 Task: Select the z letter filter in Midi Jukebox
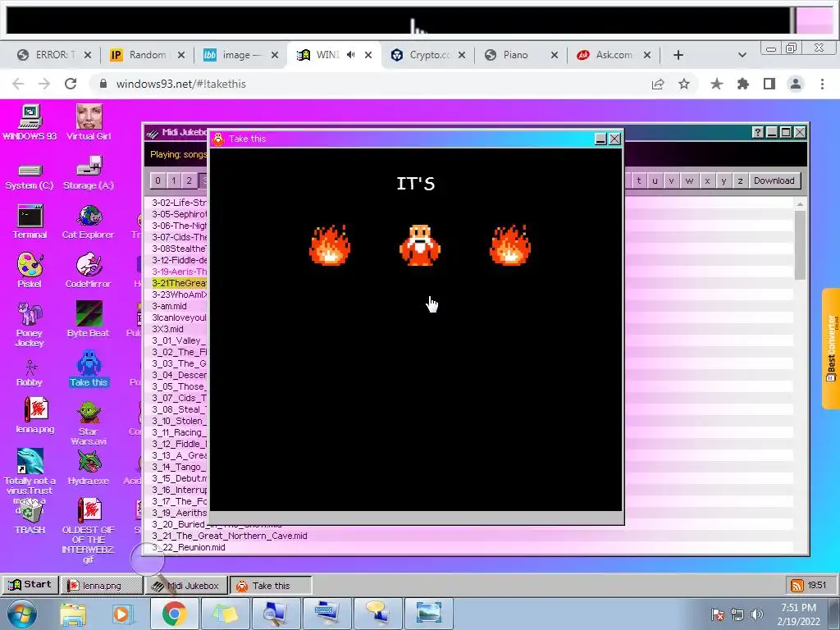[741, 180]
